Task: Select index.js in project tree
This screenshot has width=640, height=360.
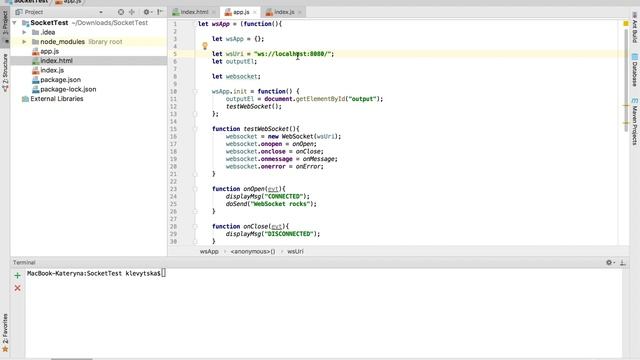Action: (x=52, y=70)
